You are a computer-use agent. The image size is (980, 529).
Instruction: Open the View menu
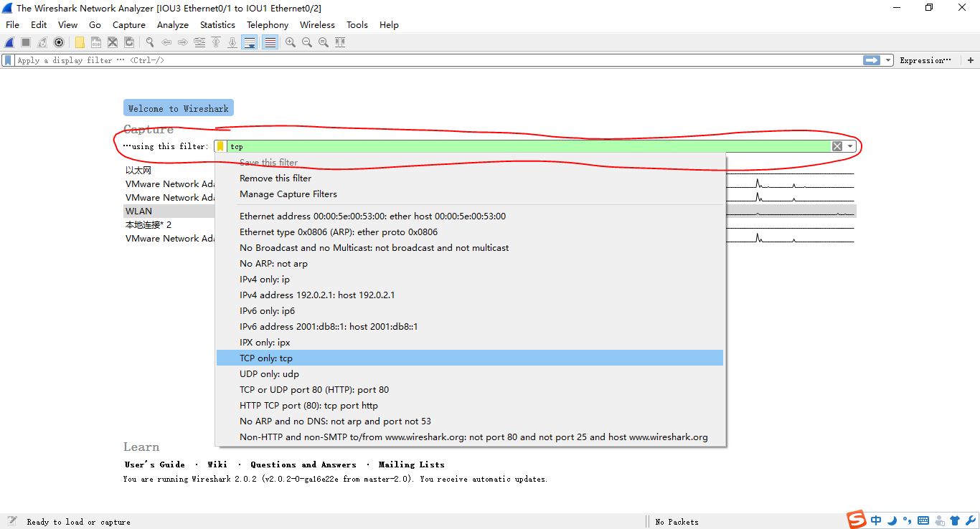click(x=67, y=24)
